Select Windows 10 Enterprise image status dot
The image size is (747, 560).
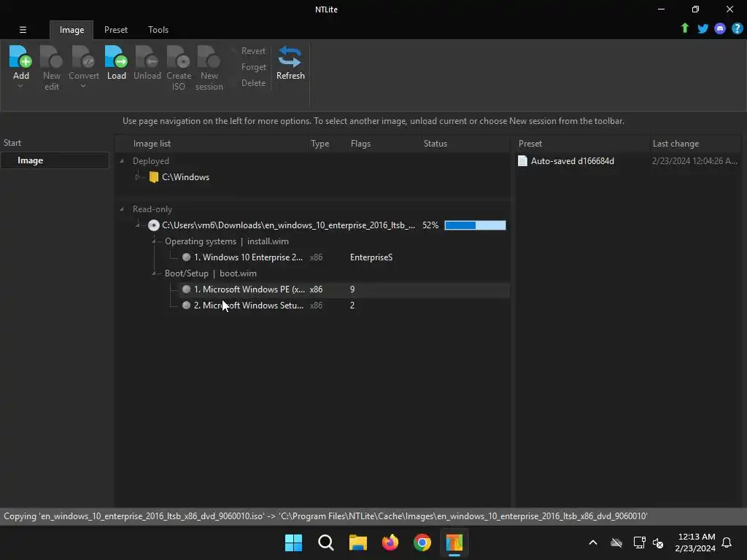(186, 257)
